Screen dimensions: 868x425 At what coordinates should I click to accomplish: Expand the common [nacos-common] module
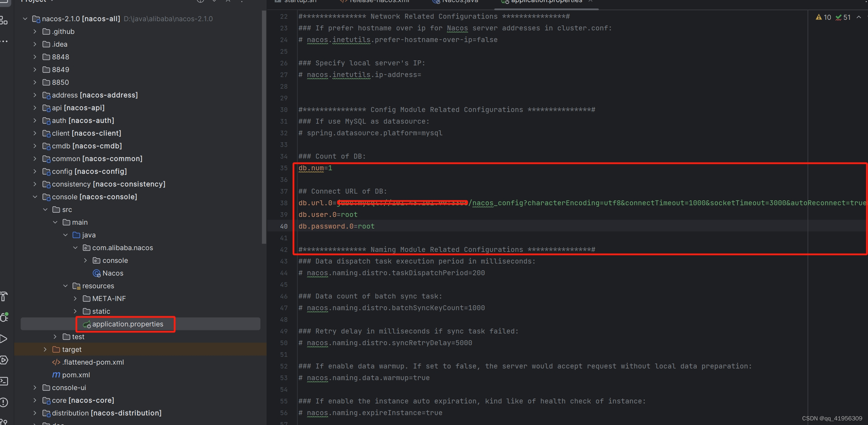pyautogui.click(x=35, y=159)
